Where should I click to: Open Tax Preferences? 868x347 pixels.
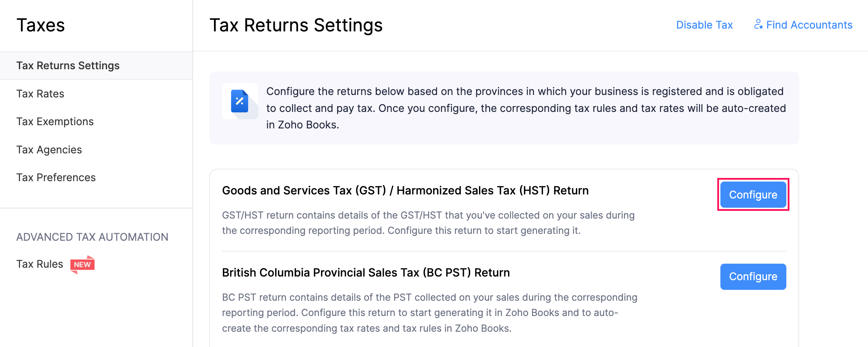pos(56,177)
